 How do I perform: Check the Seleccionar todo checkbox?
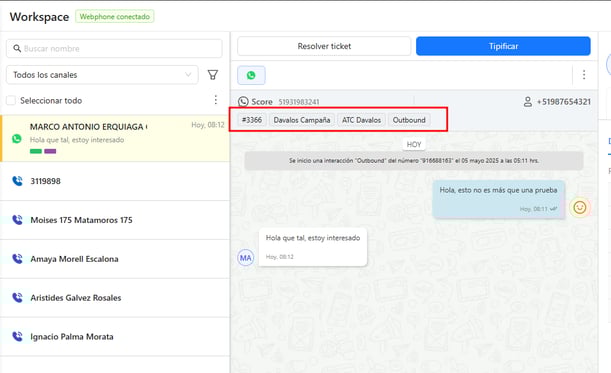[x=11, y=101]
